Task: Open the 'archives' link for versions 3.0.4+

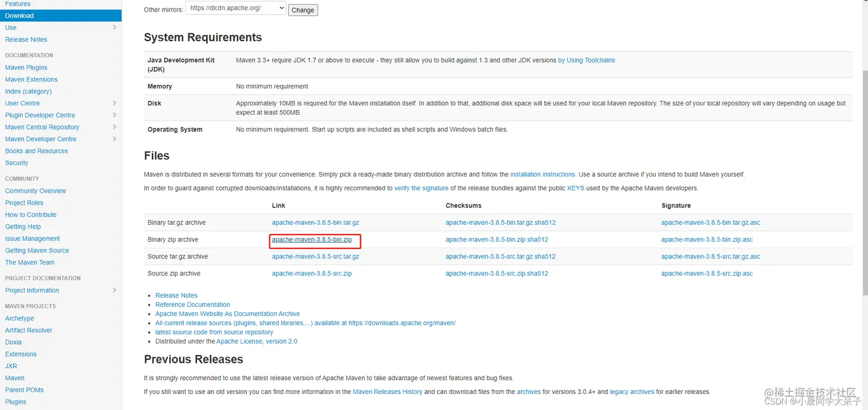Action: coord(529,392)
